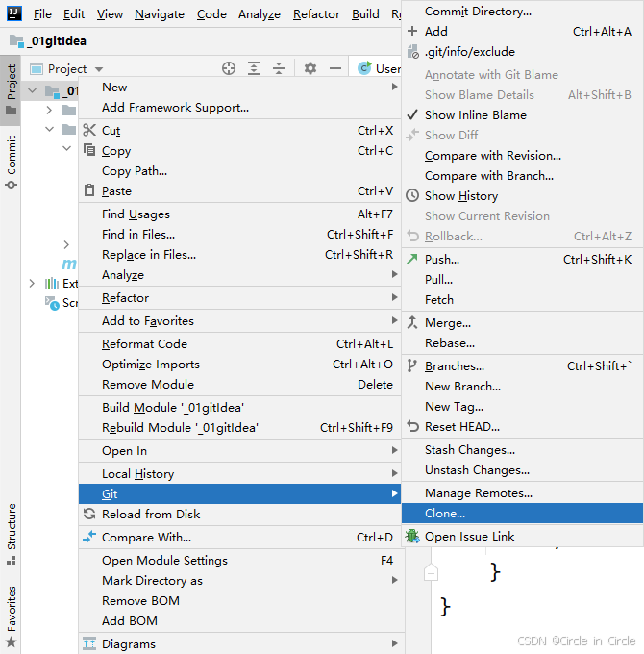Open the Commit tool window tab

pyautogui.click(x=12, y=161)
